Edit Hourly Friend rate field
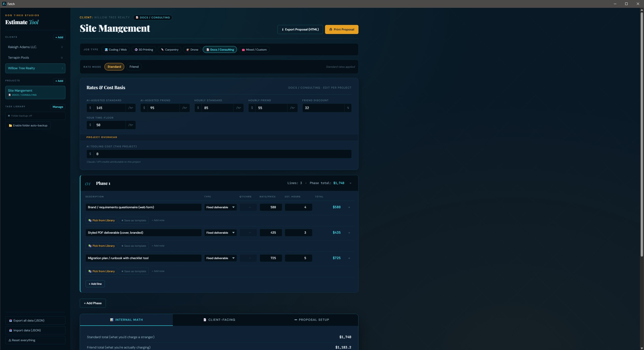The height and width of the screenshot is (350, 644). 271,108
